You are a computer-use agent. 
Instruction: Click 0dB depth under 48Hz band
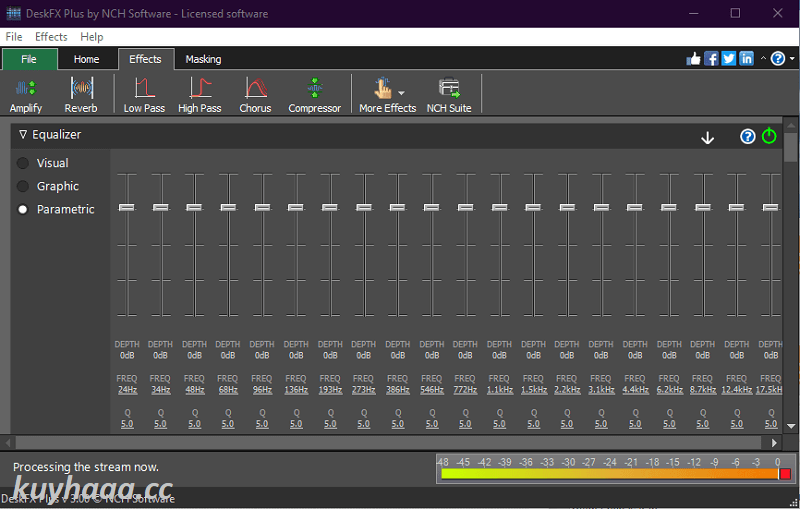pyautogui.click(x=194, y=355)
